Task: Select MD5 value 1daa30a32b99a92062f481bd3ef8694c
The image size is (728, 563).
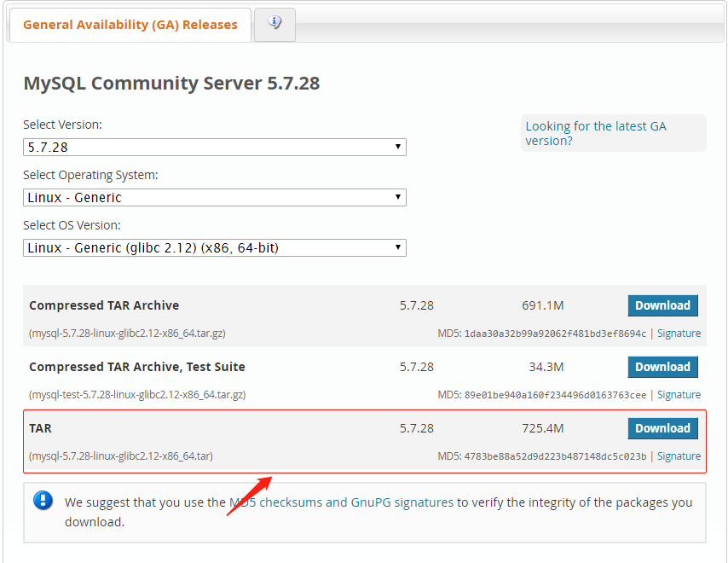Action: [555, 334]
